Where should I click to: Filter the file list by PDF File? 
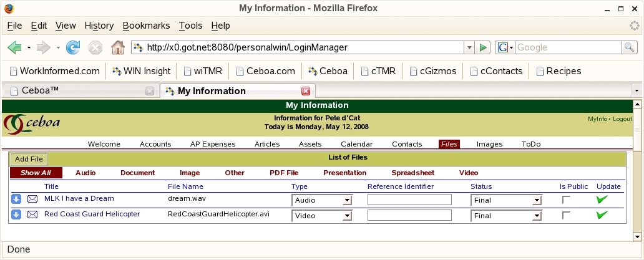284,173
